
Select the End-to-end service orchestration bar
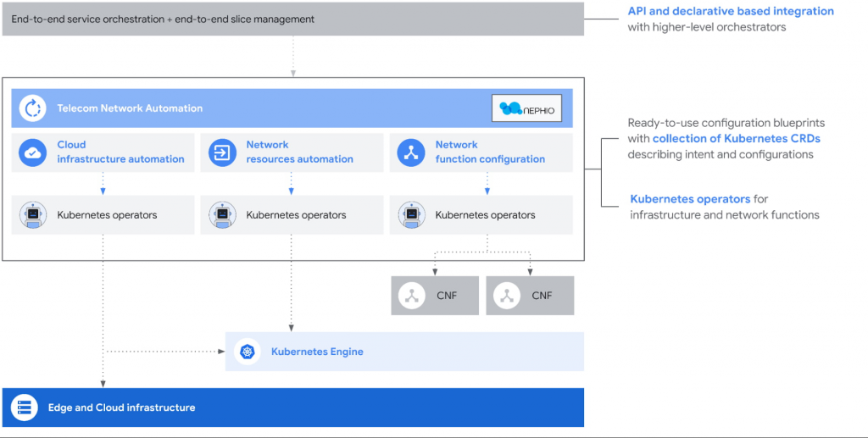point(292,19)
